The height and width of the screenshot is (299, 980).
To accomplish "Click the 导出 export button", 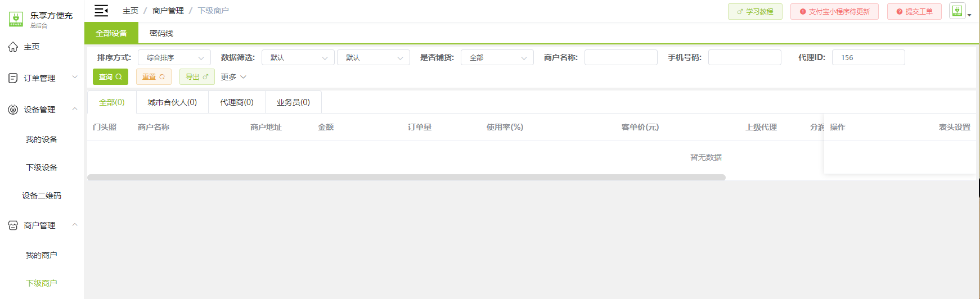I will [197, 77].
